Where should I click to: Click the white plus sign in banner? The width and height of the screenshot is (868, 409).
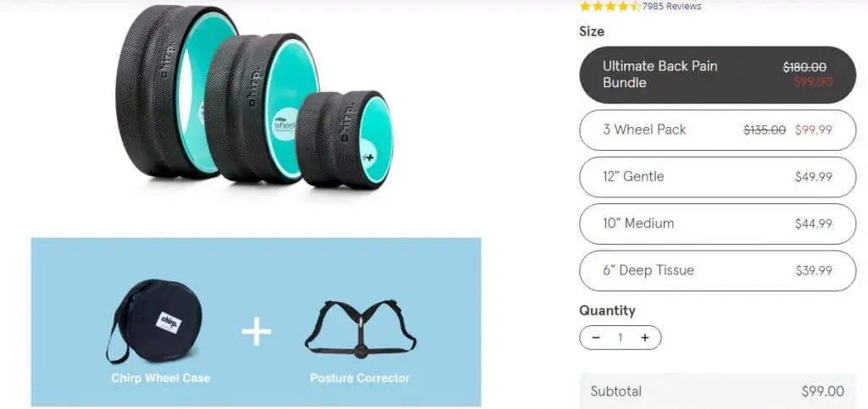tap(256, 332)
